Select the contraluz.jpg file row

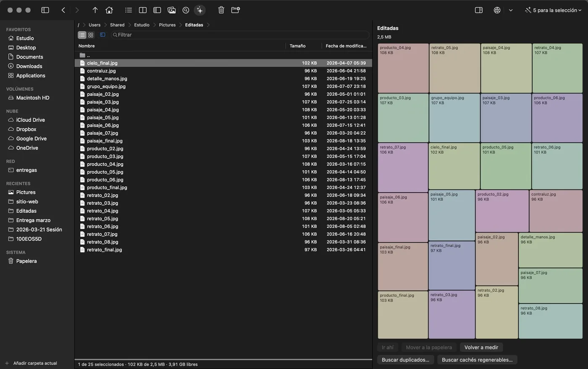[223, 71]
